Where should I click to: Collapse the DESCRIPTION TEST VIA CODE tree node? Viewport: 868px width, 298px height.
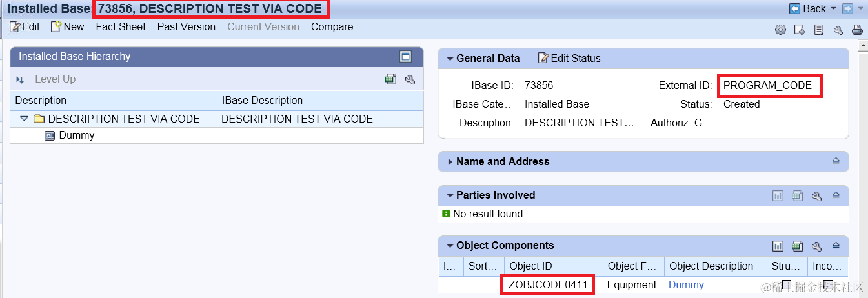coord(25,119)
